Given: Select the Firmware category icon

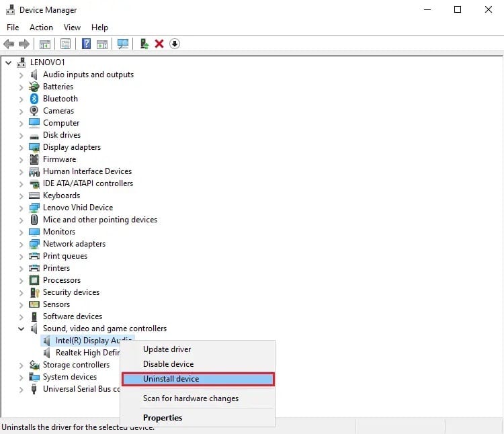Looking at the screenshot, I should tap(34, 159).
